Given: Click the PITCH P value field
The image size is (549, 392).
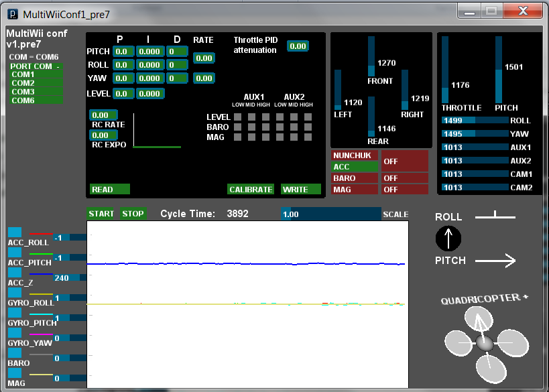Looking at the screenshot, I should coord(123,52).
